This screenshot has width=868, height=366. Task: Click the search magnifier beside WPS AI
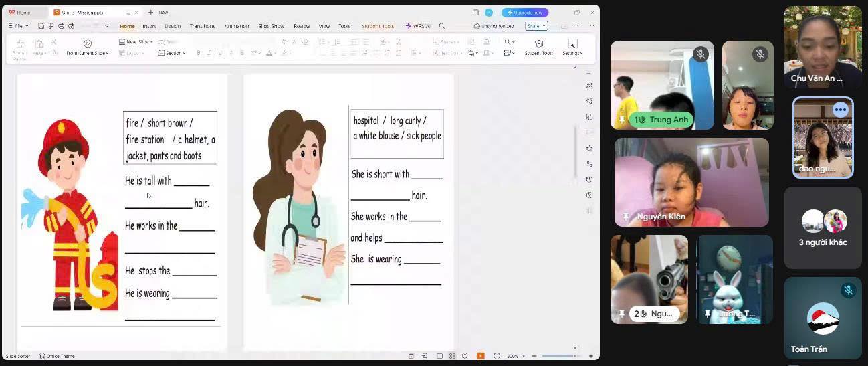[442, 26]
